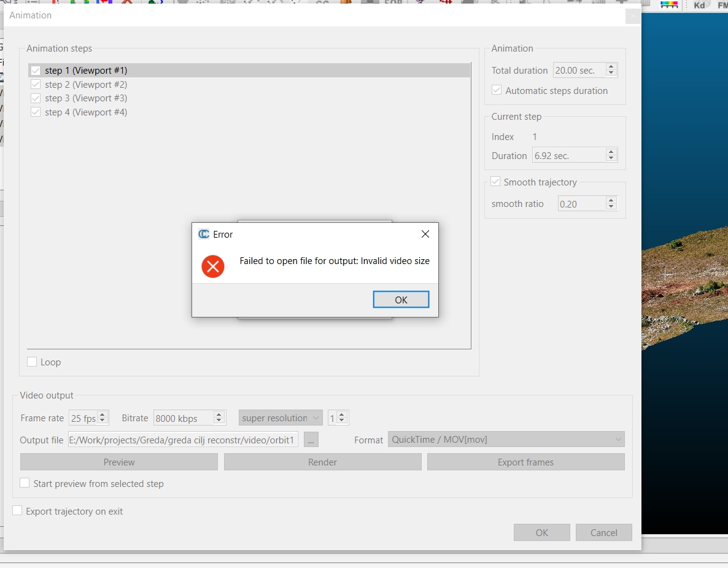
Task: Toggle checkbox for step 4 (Viewport #4)
Action: [x=35, y=112]
